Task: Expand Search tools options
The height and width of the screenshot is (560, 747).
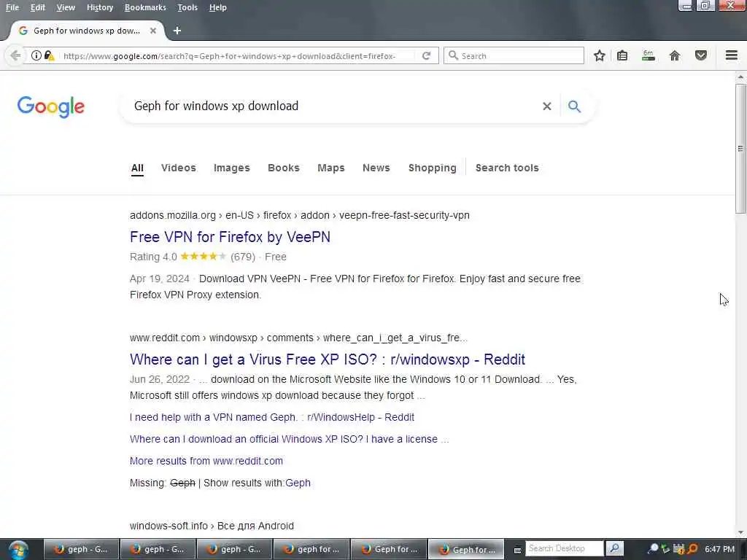Action: coord(507,168)
